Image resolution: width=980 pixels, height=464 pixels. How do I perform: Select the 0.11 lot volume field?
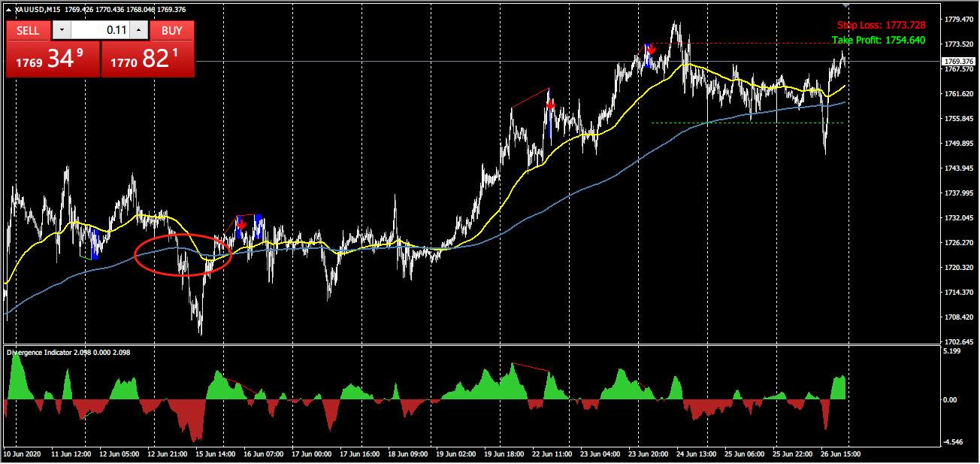pyautogui.click(x=100, y=30)
